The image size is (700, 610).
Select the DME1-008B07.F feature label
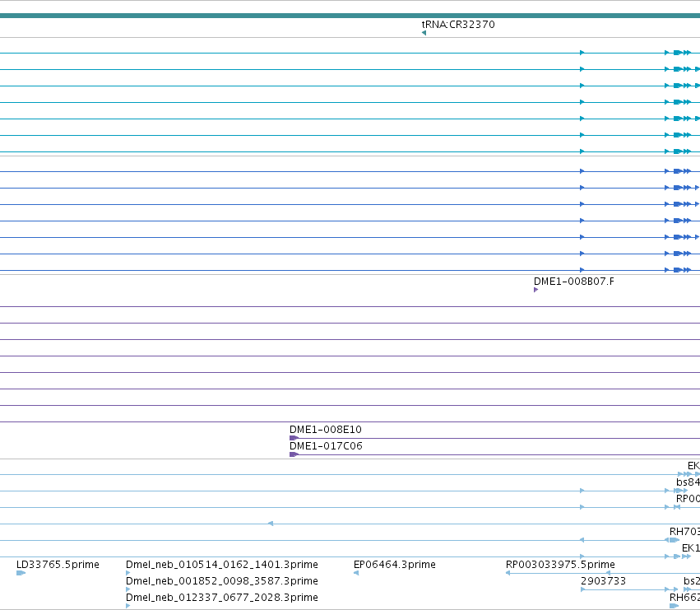(x=573, y=281)
